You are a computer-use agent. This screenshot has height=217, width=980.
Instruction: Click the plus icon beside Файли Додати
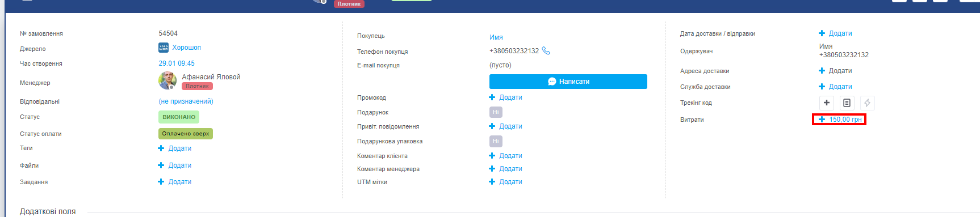click(161, 165)
